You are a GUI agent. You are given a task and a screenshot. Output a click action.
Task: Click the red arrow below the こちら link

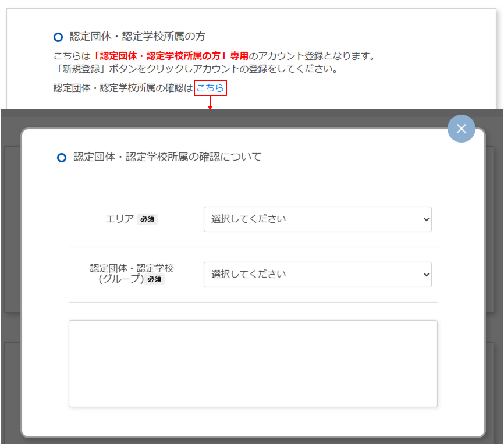[210, 104]
